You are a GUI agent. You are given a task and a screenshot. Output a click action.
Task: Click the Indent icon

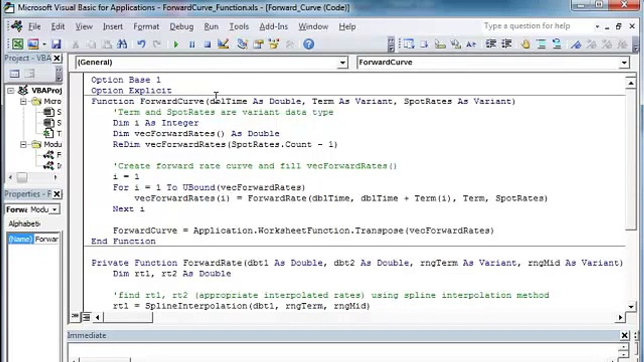tap(491, 44)
